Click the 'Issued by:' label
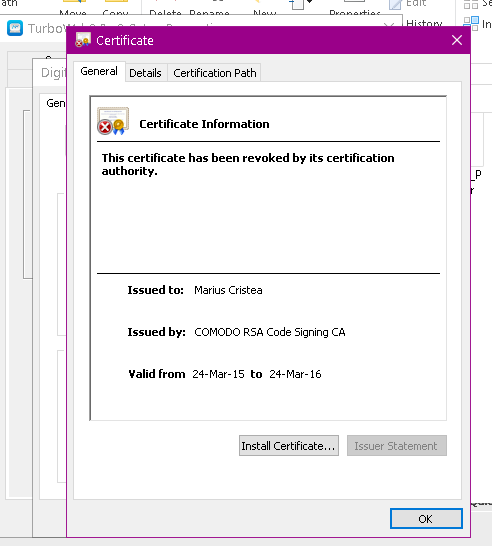The width and height of the screenshot is (492, 546). click(156, 332)
